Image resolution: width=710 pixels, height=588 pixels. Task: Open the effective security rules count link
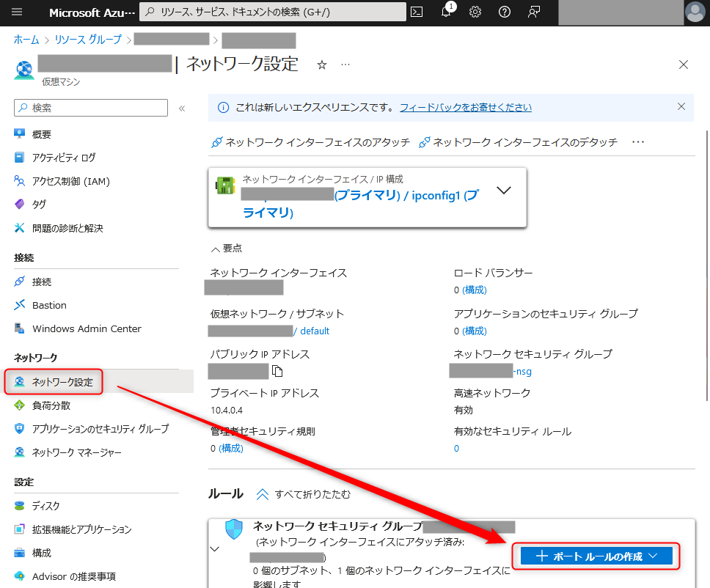click(x=456, y=448)
